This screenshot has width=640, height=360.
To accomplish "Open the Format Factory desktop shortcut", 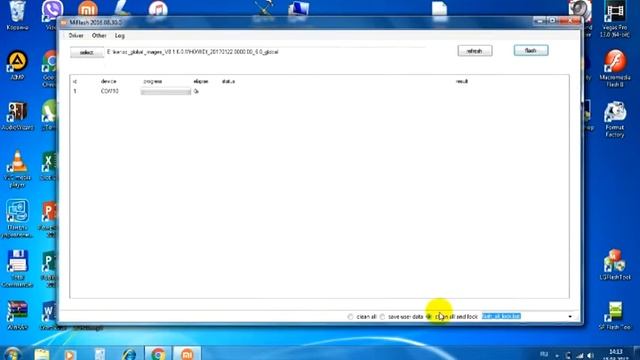I will [x=615, y=119].
